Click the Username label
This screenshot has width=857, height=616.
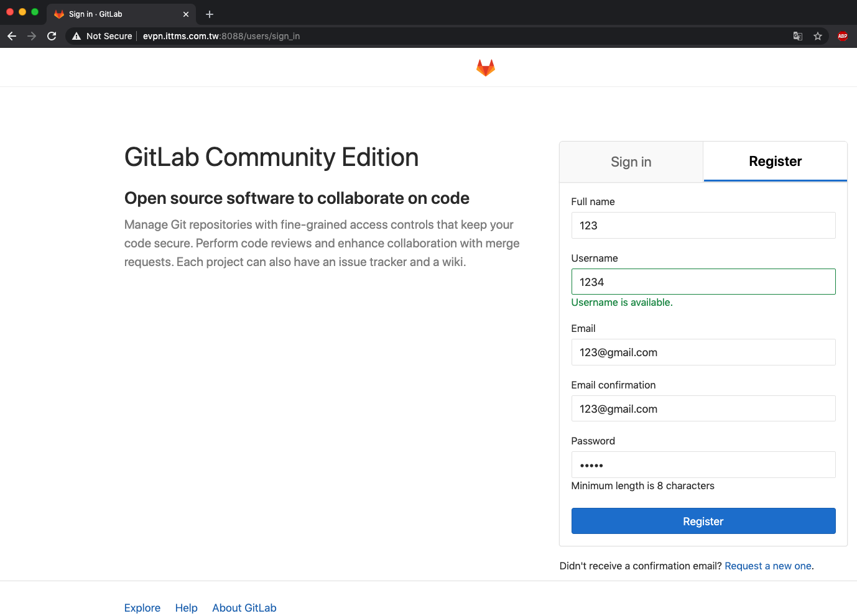pyautogui.click(x=595, y=258)
